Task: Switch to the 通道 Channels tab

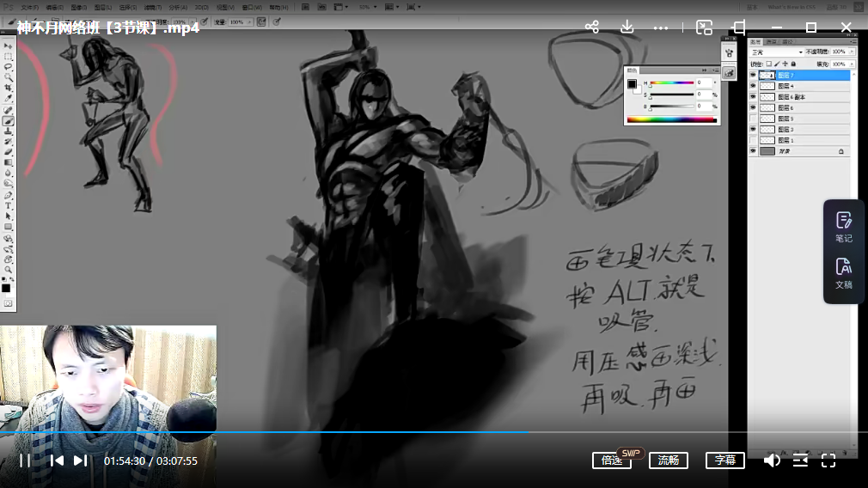Action: pyautogui.click(x=771, y=42)
